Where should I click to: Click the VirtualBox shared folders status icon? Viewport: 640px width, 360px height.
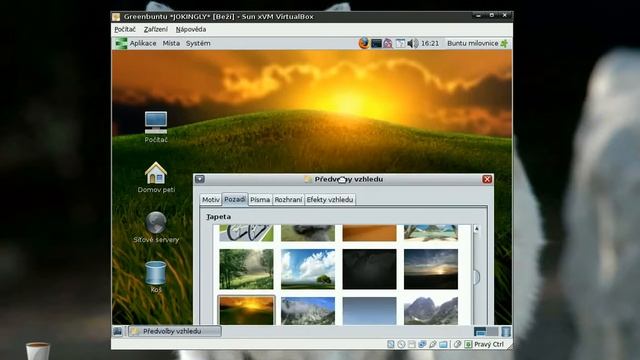443,344
